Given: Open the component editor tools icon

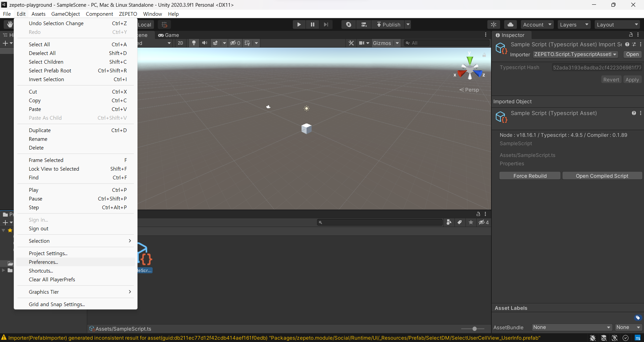Looking at the screenshot, I should coord(351,43).
